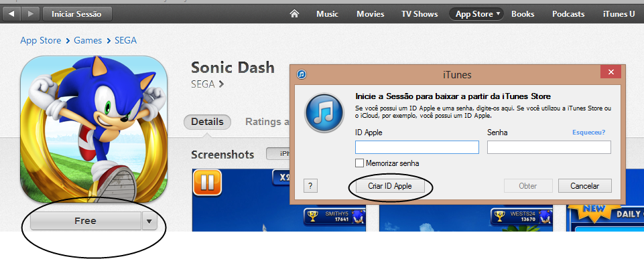This screenshot has height=259, width=644.
Task: Click the back navigation arrow
Action: 11,13
